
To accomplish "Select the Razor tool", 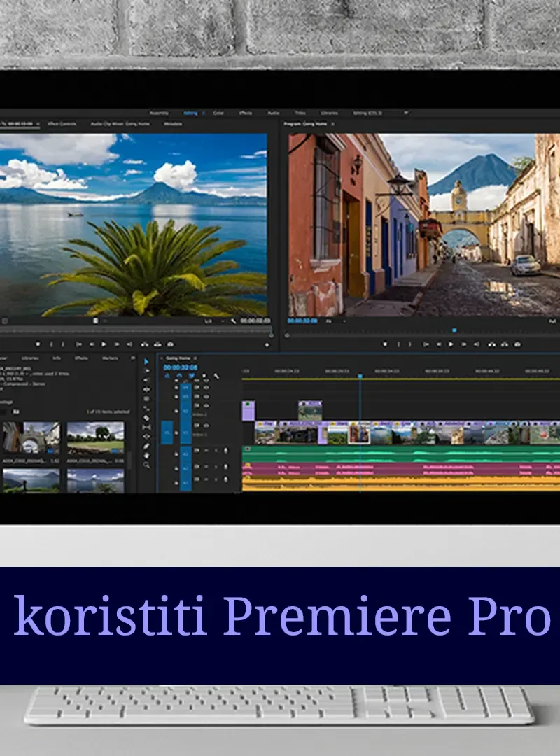I will (146, 417).
